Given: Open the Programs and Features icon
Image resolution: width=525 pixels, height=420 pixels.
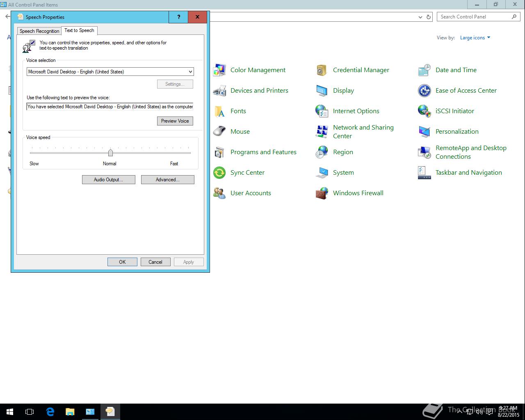Looking at the screenshot, I should pos(219,152).
